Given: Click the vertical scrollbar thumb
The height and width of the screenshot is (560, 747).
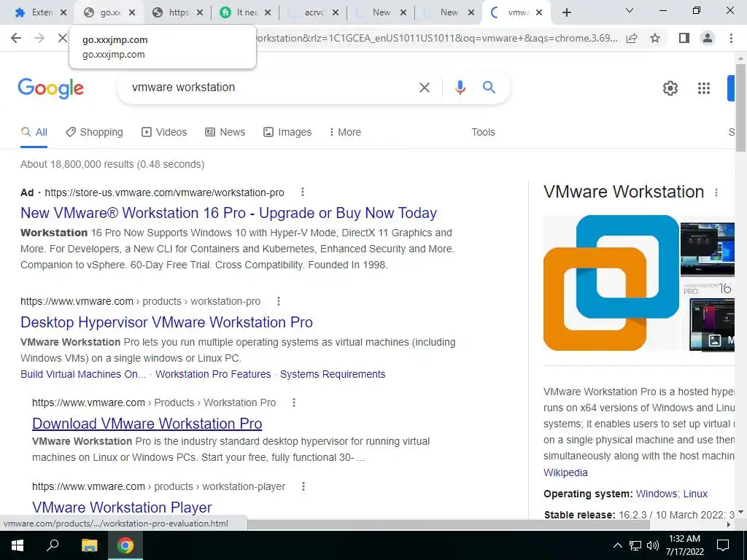Looking at the screenshot, I should pos(740,107).
